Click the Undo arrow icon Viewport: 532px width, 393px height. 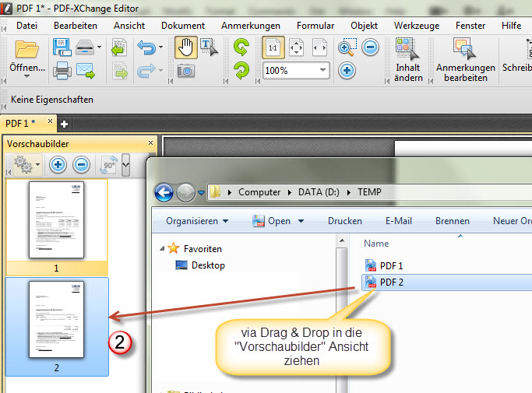pos(146,47)
